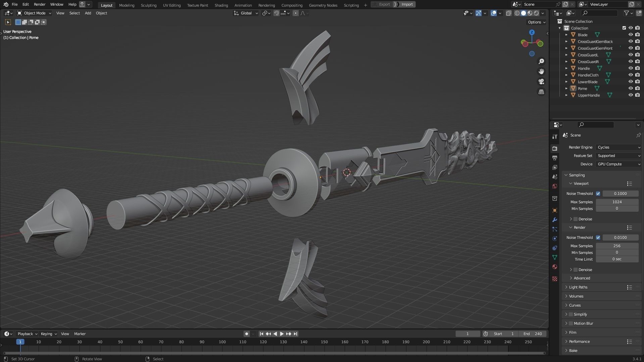
Task: Click the select box tool icon
Action: coord(8,22)
